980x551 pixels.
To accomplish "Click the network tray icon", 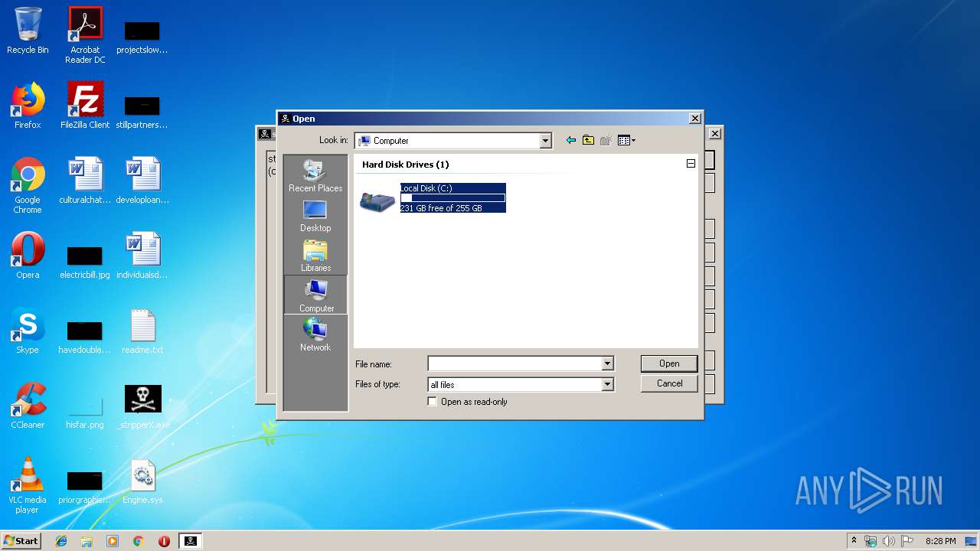I will (871, 541).
